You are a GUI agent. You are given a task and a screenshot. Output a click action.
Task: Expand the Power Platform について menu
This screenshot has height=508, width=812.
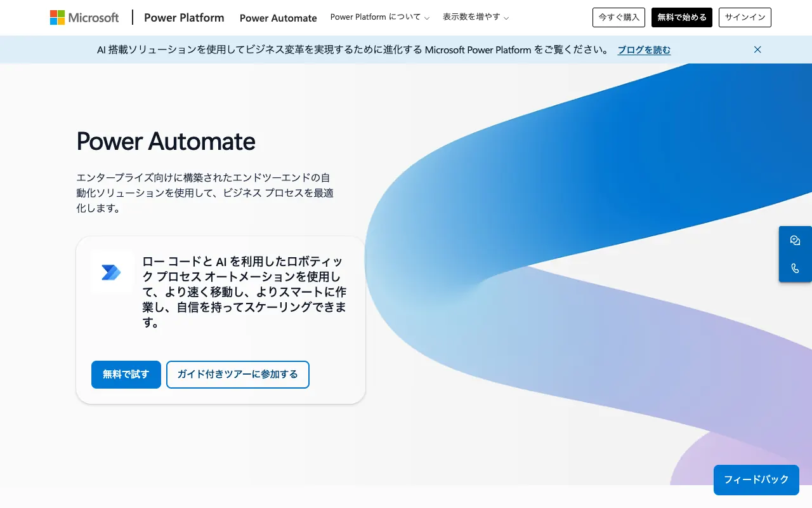click(379, 18)
